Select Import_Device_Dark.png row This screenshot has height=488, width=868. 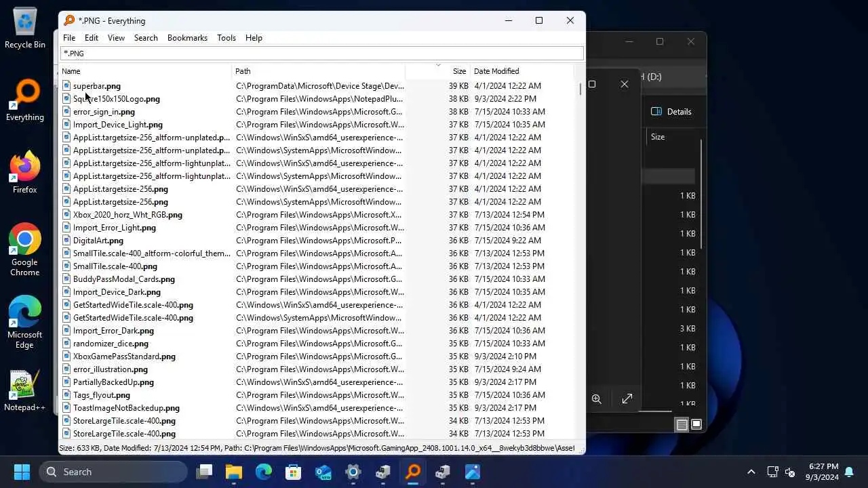pyautogui.click(x=319, y=291)
